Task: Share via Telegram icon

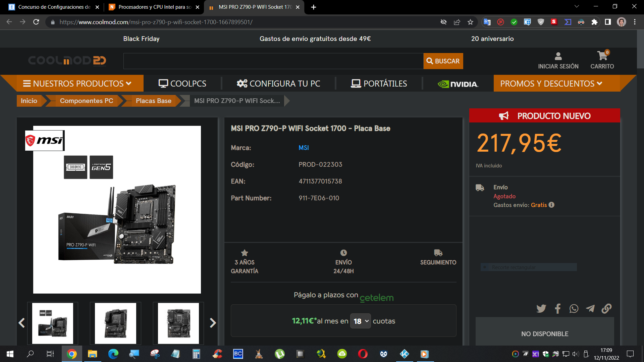Action: coord(590,308)
